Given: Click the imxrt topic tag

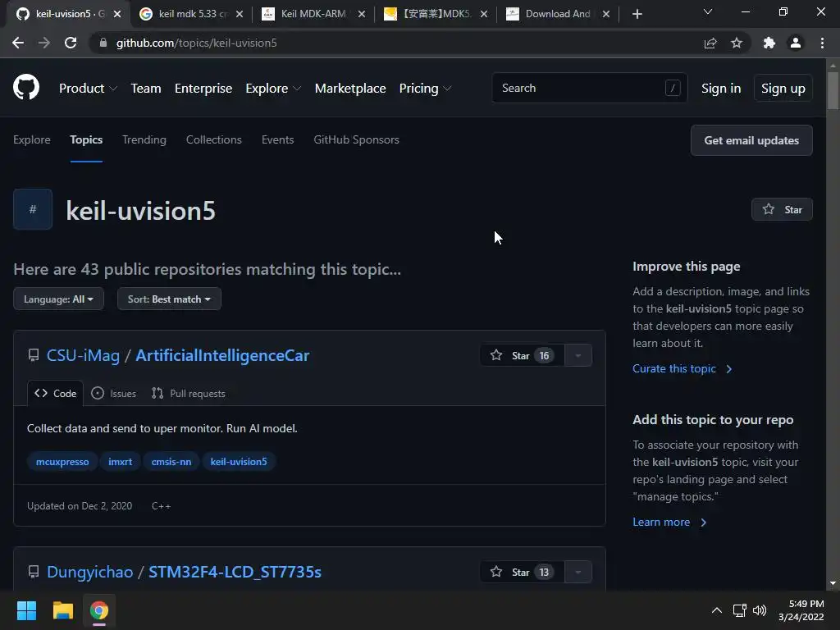Looking at the screenshot, I should (x=120, y=462).
